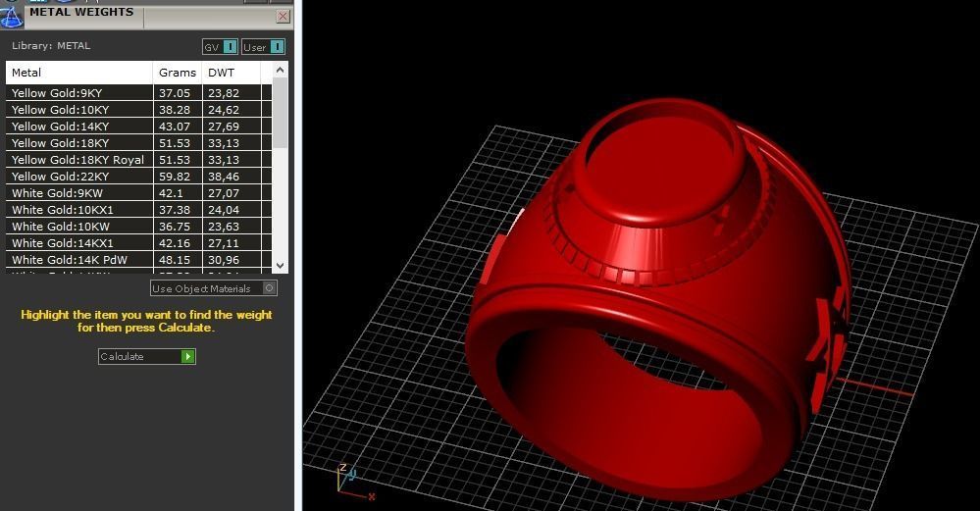Toggle the User library switch
The width and height of the screenshot is (980, 511).
pyautogui.click(x=264, y=47)
